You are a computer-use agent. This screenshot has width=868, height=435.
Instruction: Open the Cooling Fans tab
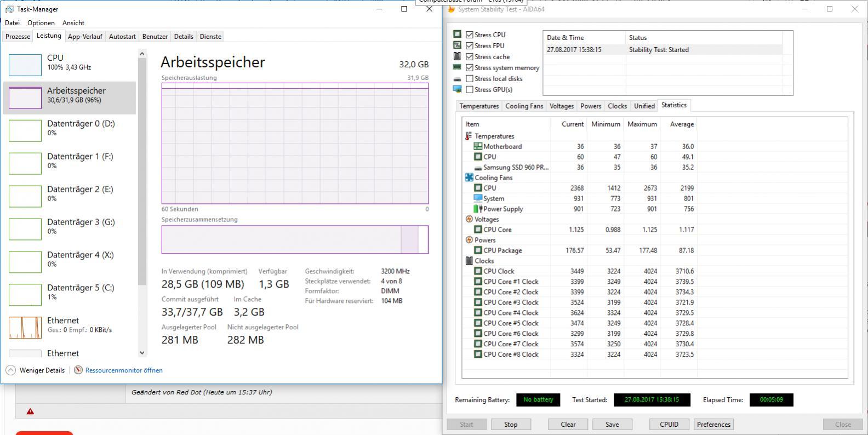click(x=524, y=106)
